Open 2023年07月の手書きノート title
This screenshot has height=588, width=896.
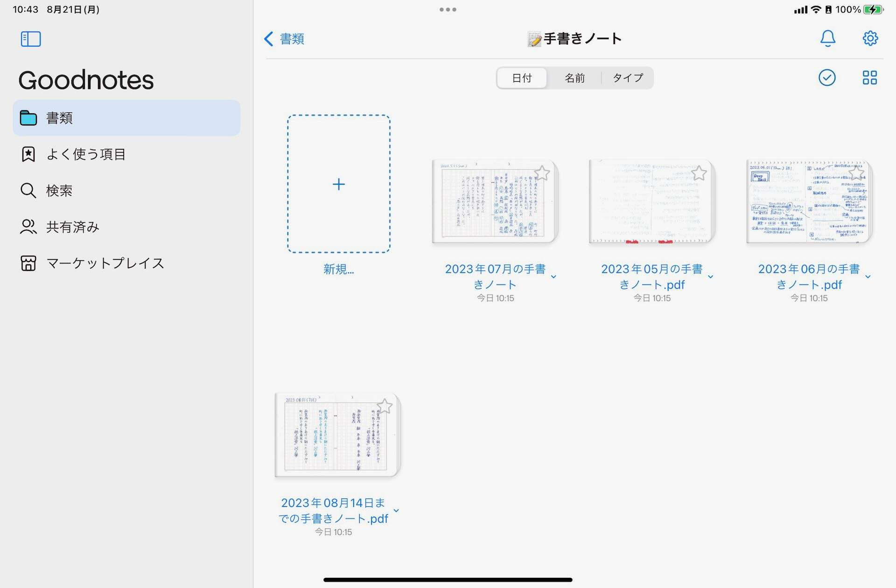point(495,277)
